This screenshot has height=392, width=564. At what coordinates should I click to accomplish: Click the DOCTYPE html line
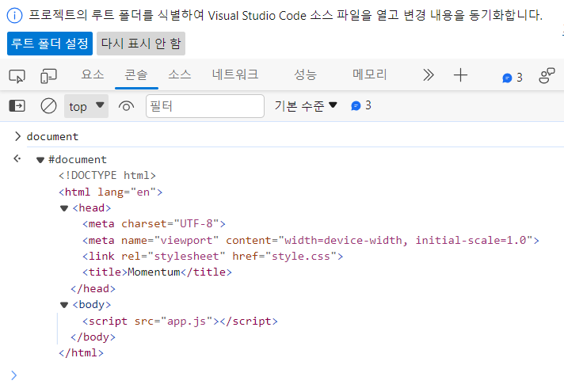(107, 176)
